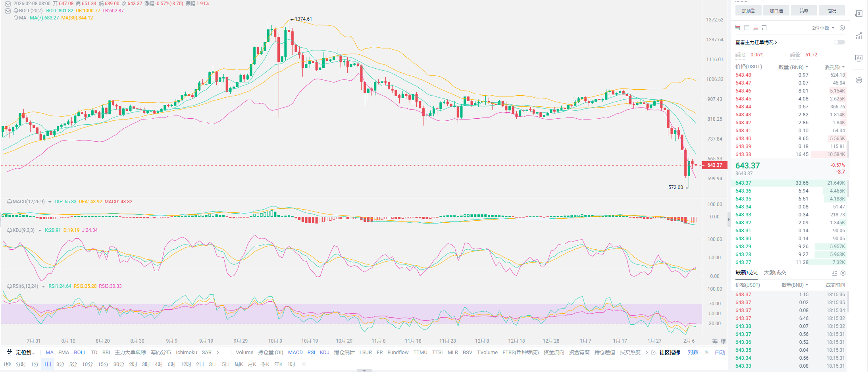The image size is (868, 372).
Task: Click the order book settings hexagon icon
Action: [x=842, y=28]
